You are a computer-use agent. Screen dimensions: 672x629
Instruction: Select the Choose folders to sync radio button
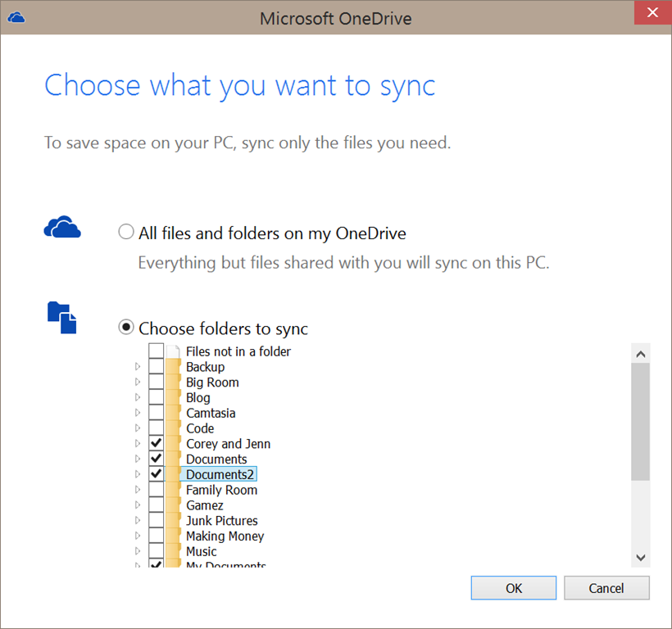click(126, 327)
